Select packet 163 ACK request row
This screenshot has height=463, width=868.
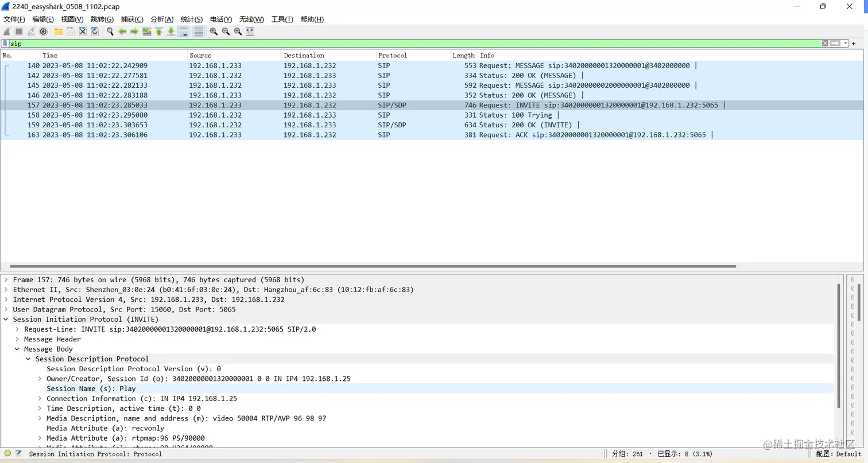(432, 135)
